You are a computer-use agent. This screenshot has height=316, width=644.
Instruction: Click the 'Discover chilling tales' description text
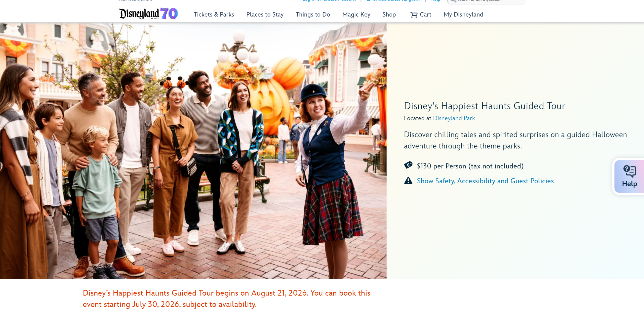515,140
